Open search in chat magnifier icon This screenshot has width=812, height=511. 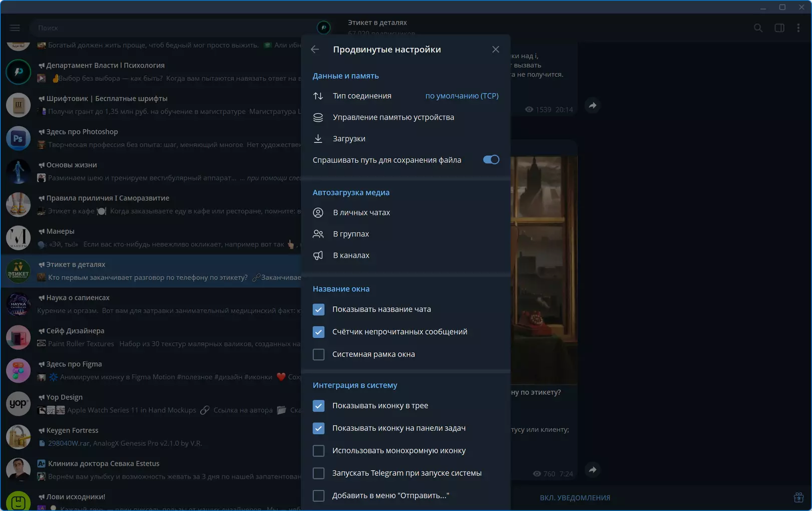(x=758, y=28)
